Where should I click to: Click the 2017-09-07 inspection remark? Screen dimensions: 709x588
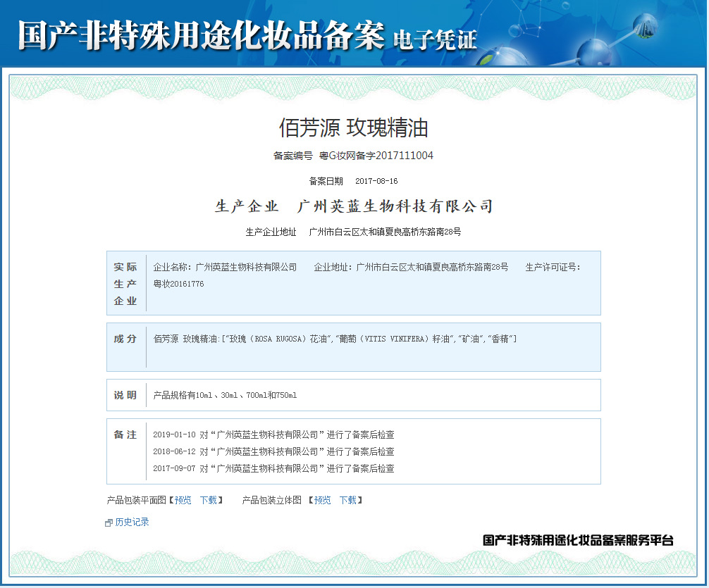[273, 468]
